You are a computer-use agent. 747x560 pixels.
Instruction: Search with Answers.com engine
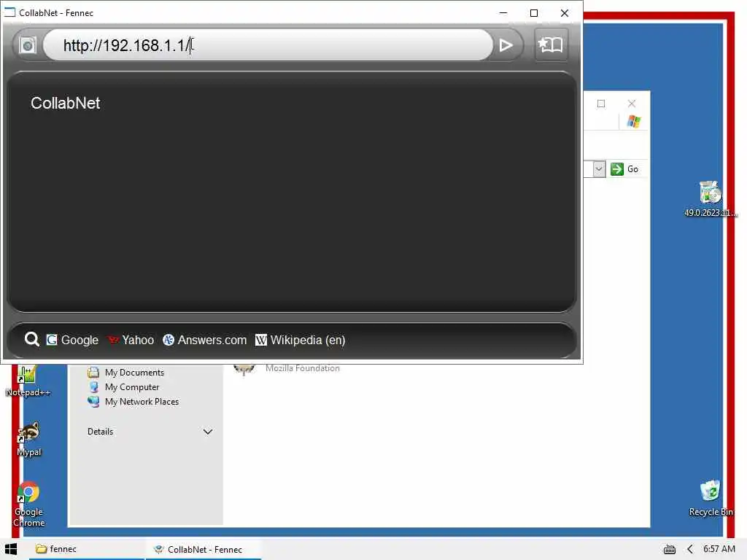[x=205, y=340]
